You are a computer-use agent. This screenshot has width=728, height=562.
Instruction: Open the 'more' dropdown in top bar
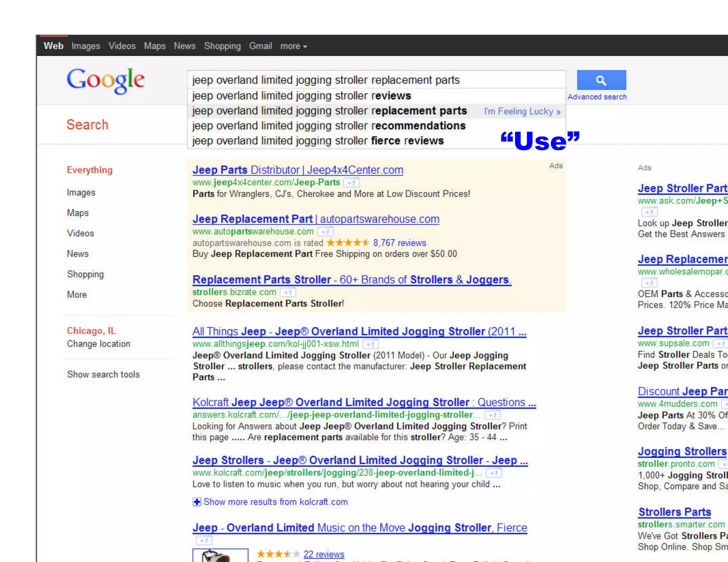click(x=294, y=46)
